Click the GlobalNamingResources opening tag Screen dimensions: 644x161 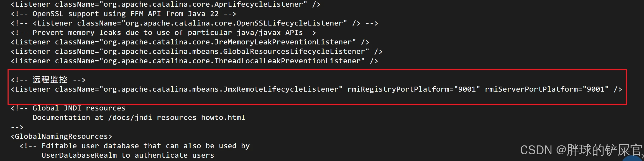point(61,137)
